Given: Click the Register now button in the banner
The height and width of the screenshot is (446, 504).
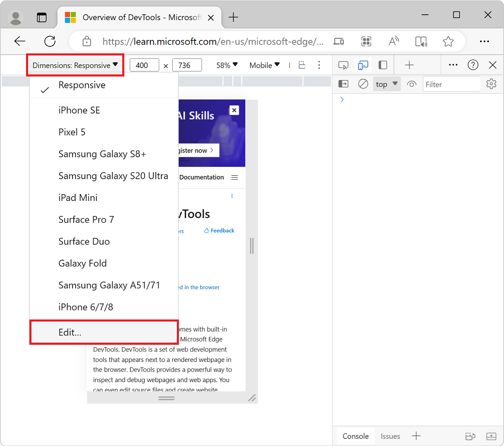Looking at the screenshot, I should tap(196, 150).
